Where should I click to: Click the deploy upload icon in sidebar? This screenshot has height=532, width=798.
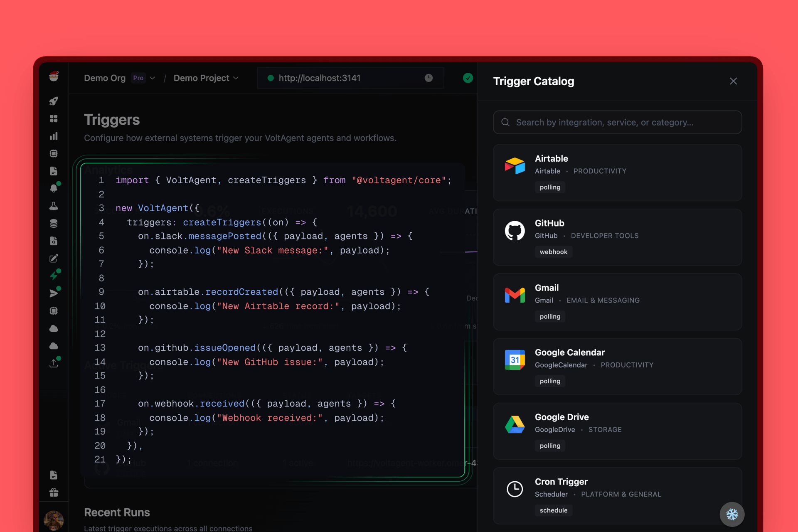[x=54, y=363]
